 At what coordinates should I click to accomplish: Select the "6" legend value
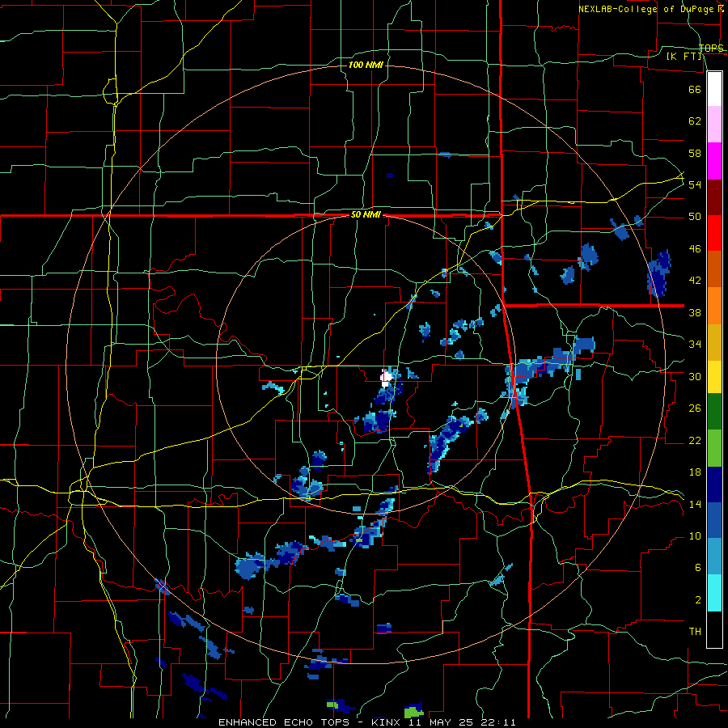click(x=697, y=568)
